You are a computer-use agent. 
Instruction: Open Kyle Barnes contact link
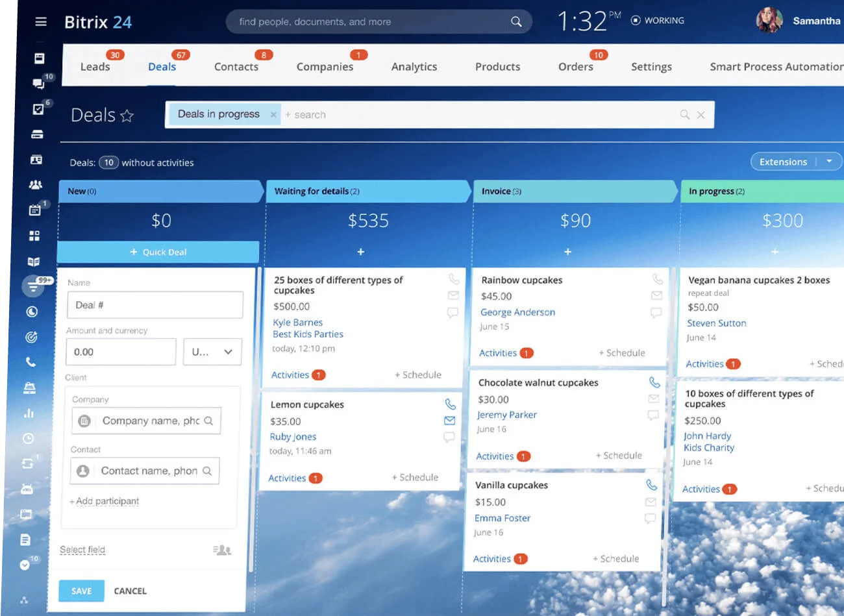coord(297,323)
